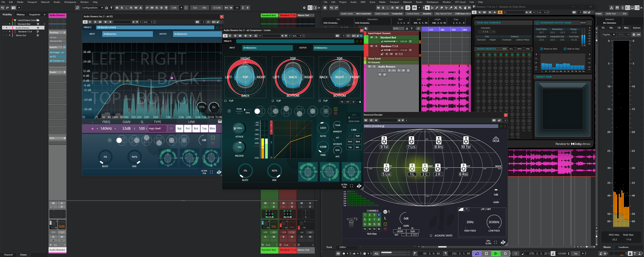Select the Object Selection arrow tool
The image size is (644, 257).
[427, 8]
